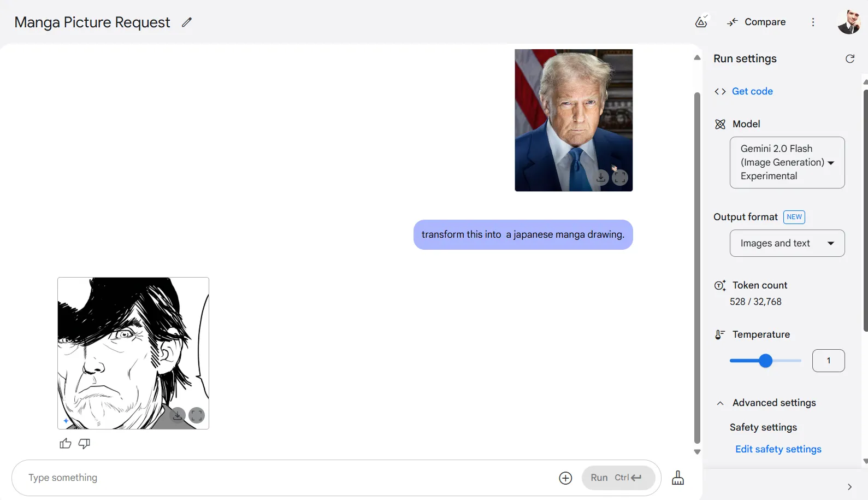The image size is (868, 500).
Task: Collapse the Advanced settings section
Action: (720, 403)
